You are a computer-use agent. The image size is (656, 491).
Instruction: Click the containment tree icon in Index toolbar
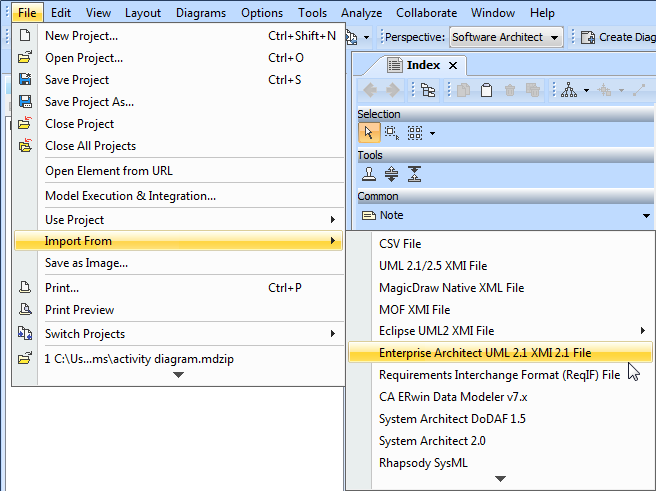pyautogui.click(x=428, y=91)
